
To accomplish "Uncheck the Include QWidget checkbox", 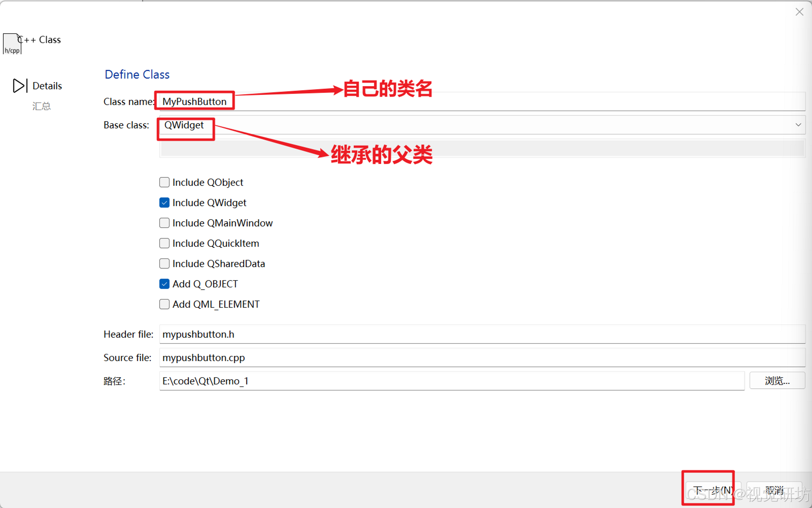I will tap(164, 203).
